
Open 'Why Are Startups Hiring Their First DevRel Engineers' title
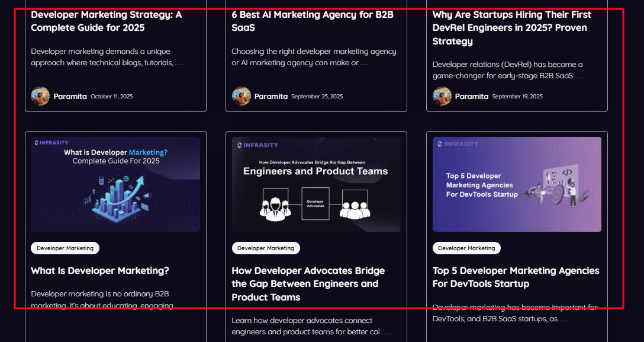pyautogui.click(x=512, y=27)
